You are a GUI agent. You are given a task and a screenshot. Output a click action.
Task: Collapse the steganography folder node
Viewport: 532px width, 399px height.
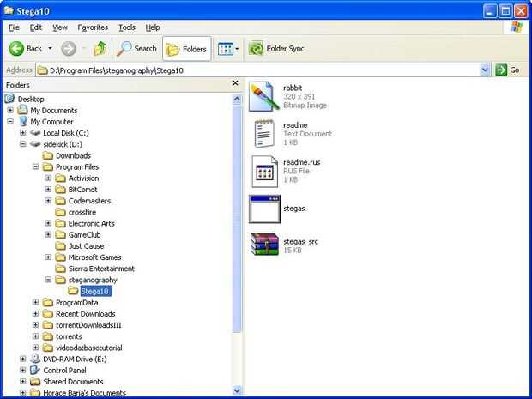pos(48,280)
